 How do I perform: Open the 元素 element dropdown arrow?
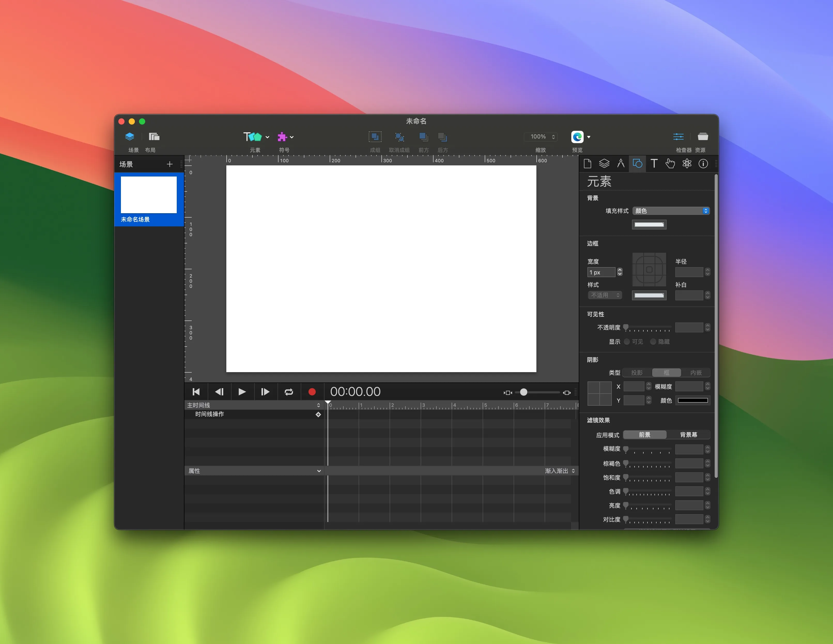point(267,137)
